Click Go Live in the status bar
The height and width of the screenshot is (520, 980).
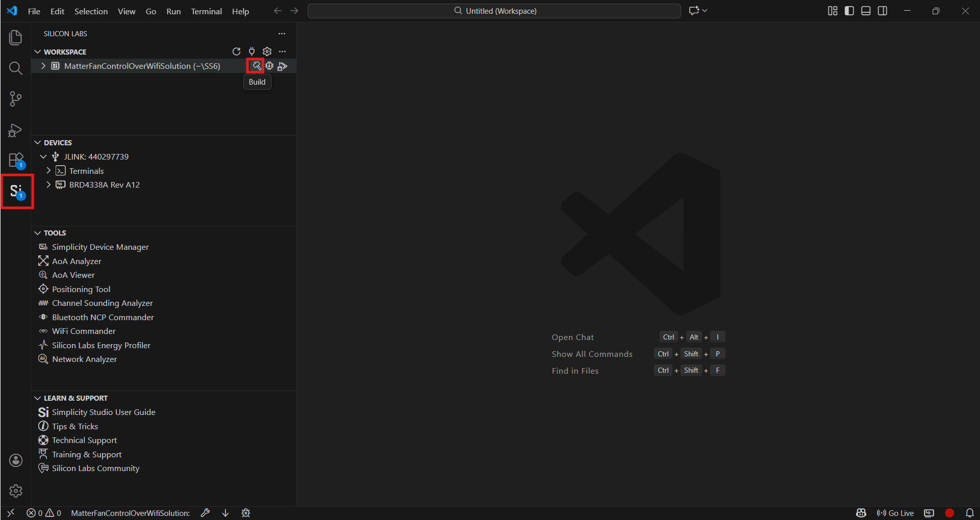(895, 513)
